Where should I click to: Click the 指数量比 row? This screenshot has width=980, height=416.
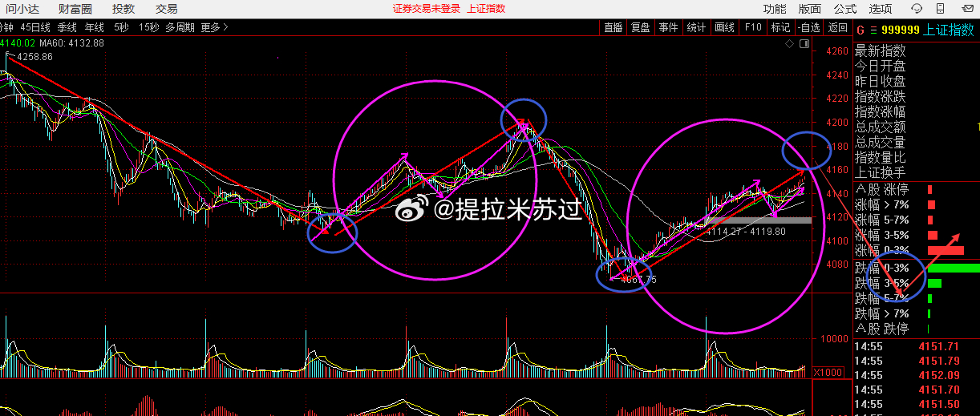[881, 157]
